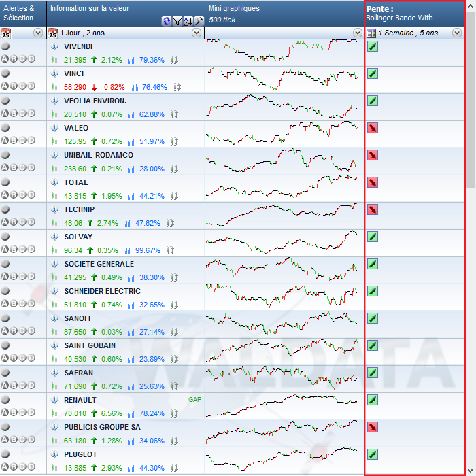This screenshot has width=476, height=476.
Task: Click the refresh icon in Information header
Action: pyautogui.click(x=166, y=21)
